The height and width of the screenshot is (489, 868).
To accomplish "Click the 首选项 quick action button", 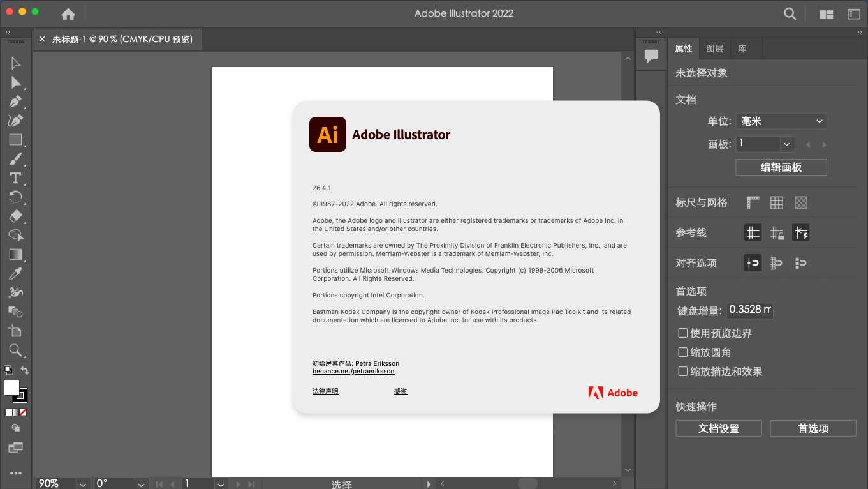I will [813, 428].
